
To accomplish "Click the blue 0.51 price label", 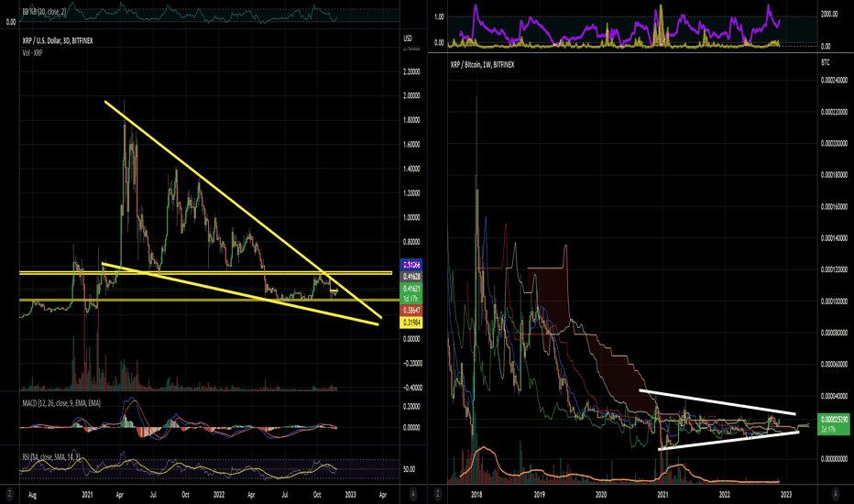I will point(411,265).
